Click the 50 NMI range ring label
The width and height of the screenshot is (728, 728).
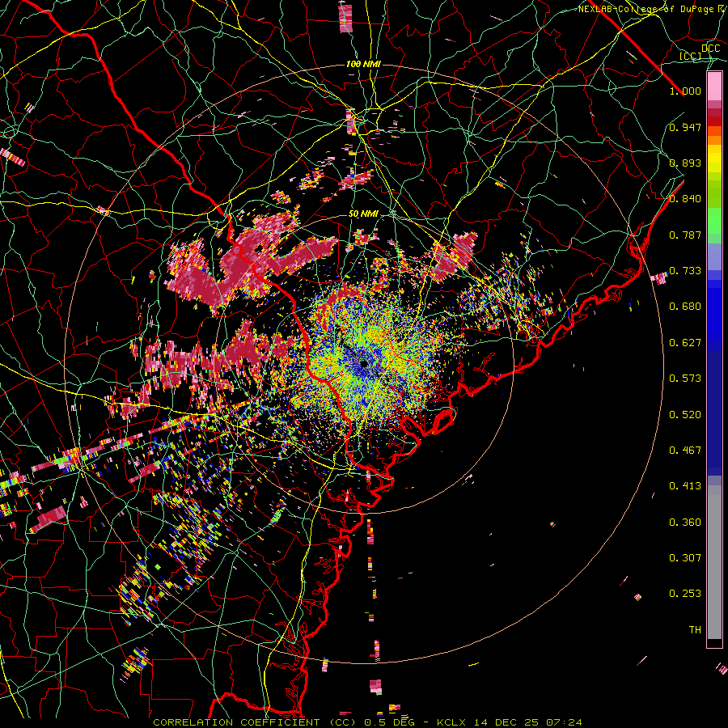tap(363, 214)
